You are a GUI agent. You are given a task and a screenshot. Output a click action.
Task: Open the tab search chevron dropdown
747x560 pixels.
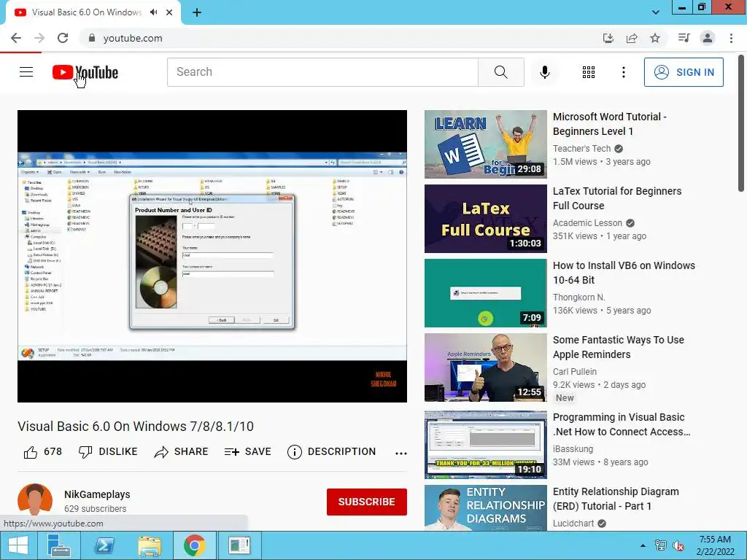[656, 12]
